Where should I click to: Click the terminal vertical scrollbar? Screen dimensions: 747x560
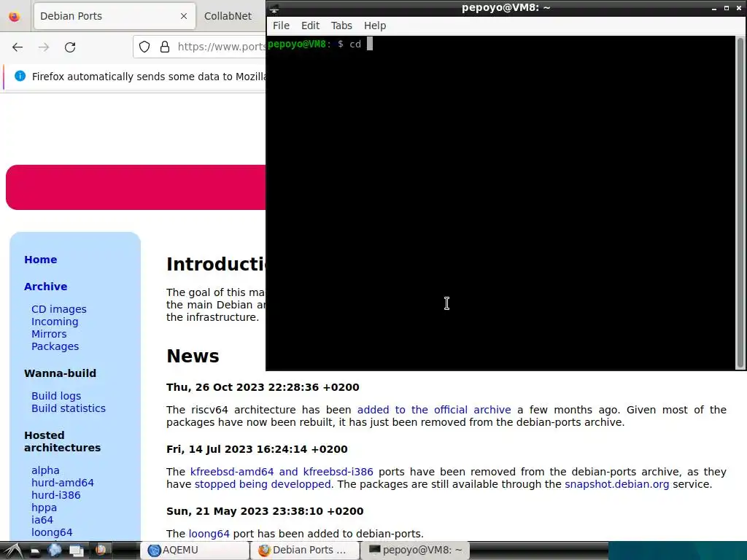click(x=740, y=203)
